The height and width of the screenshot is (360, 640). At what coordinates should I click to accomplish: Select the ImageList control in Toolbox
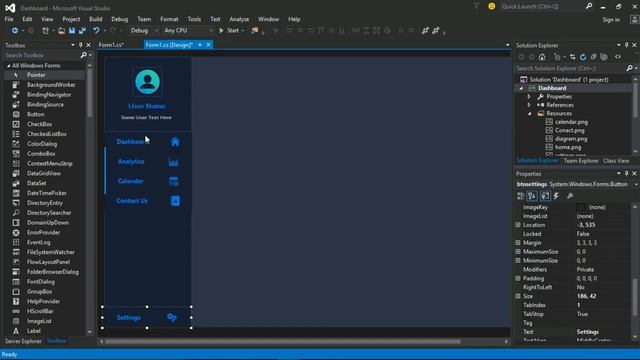pos(39,321)
